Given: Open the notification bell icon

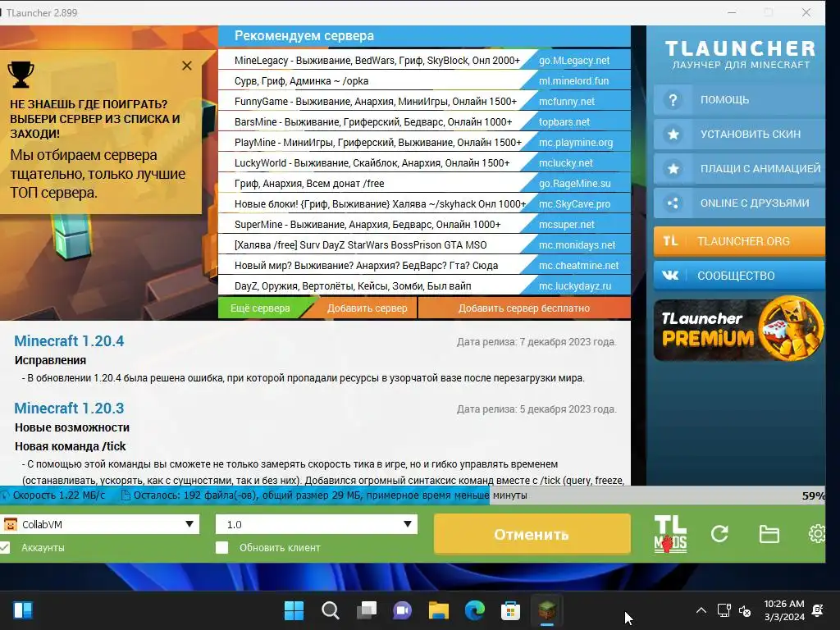Looking at the screenshot, I should tap(818, 610).
